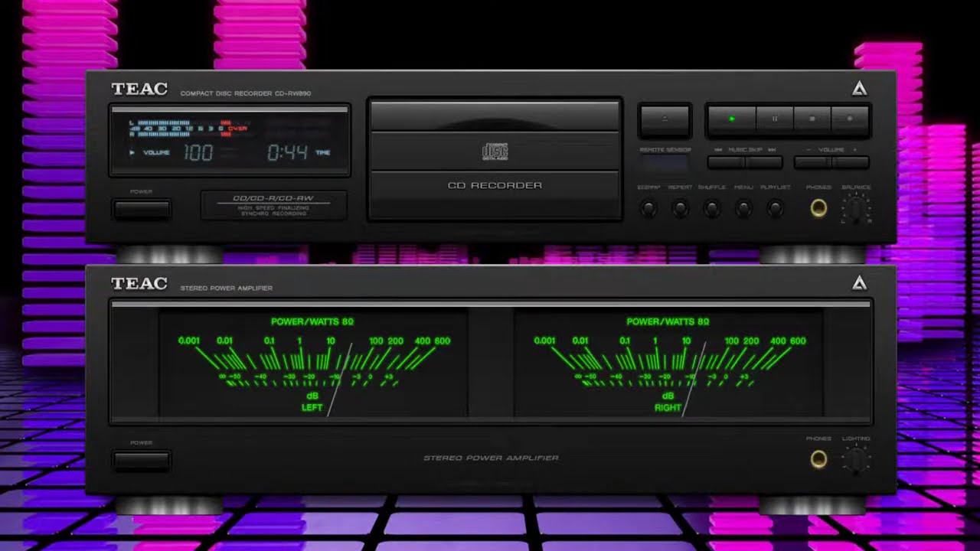This screenshot has height=551, width=980.
Task: Click "COMPACT DISC RECORDER CD-RW890" model text
Action: (246, 93)
